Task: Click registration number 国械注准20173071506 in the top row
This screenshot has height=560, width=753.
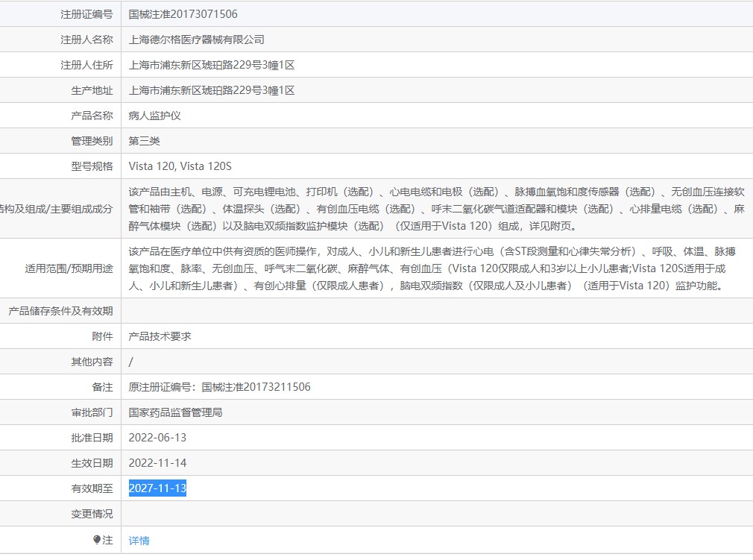Action: 183,14
